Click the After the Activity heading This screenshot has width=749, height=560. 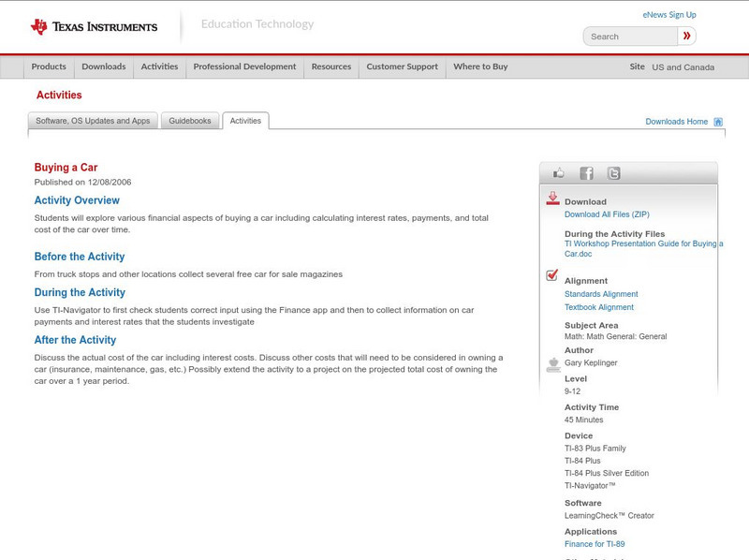[x=75, y=340]
